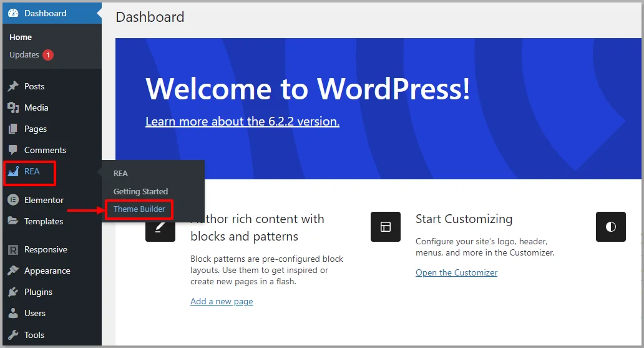Open the Responsive menu
This screenshot has height=348, width=644.
(x=52, y=250)
